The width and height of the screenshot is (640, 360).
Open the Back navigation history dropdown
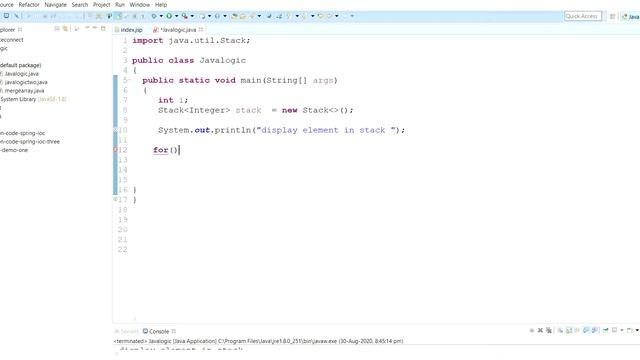pyautogui.click(x=337, y=16)
